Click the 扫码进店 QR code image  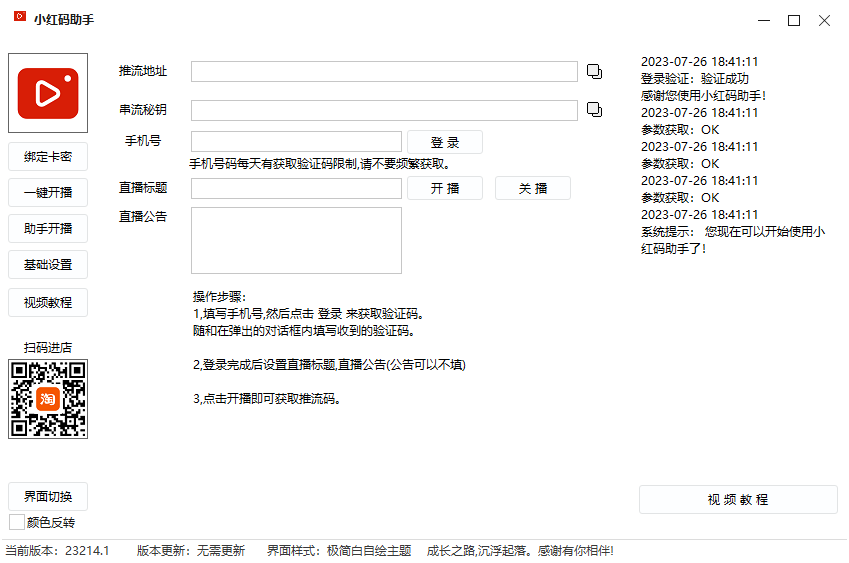coord(48,399)
